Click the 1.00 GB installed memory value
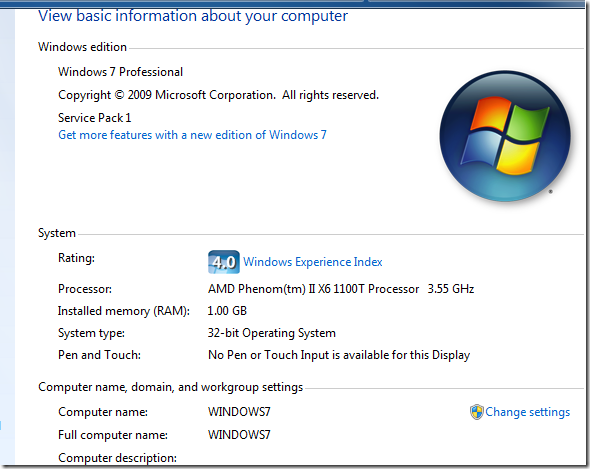Screen dimensions: 590x469 pos(227,311)
